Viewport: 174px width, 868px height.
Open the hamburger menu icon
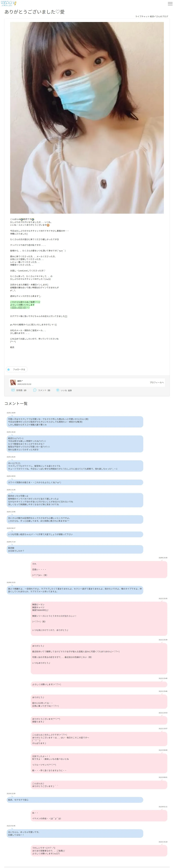(x=170, y=4)
